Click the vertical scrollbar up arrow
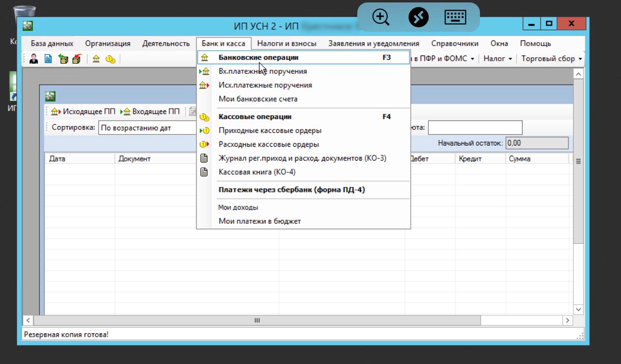 tap(578, 74)
